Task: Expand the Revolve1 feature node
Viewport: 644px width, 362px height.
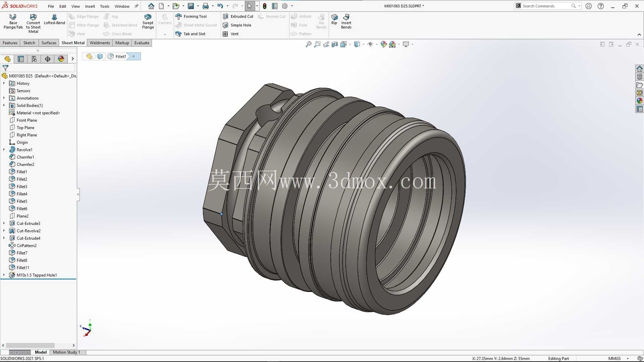Action: (4, 149)
